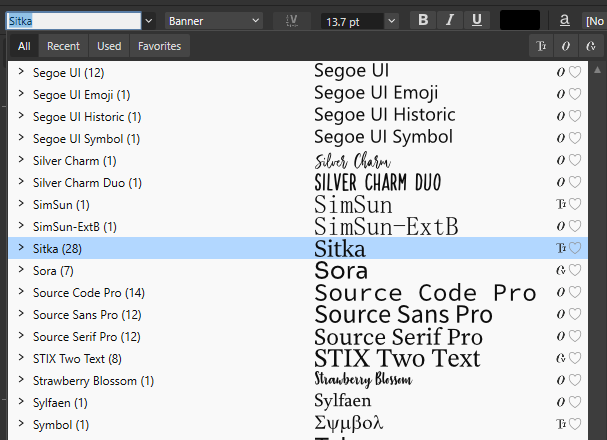Favorite the Sitka font heart

[x=575, y=248]
